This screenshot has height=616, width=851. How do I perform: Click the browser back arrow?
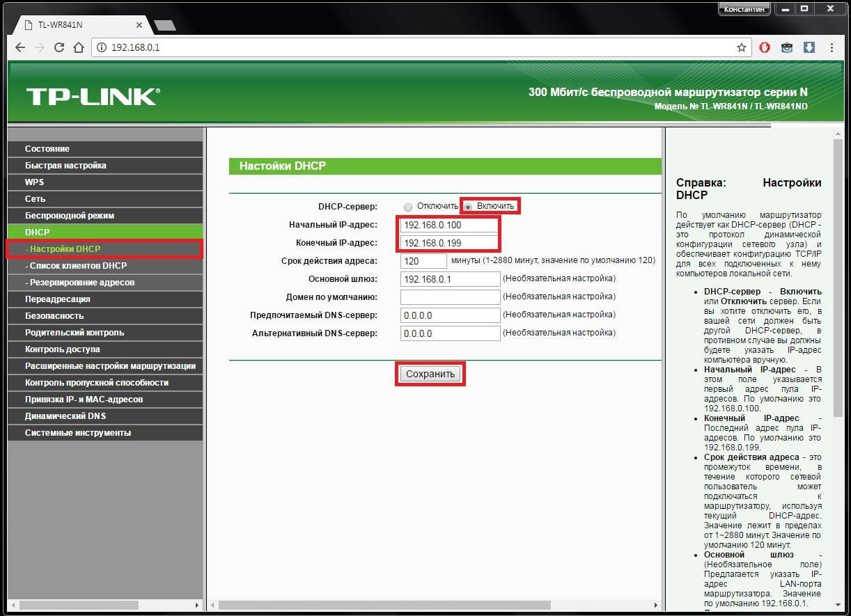tap(20, 47)
